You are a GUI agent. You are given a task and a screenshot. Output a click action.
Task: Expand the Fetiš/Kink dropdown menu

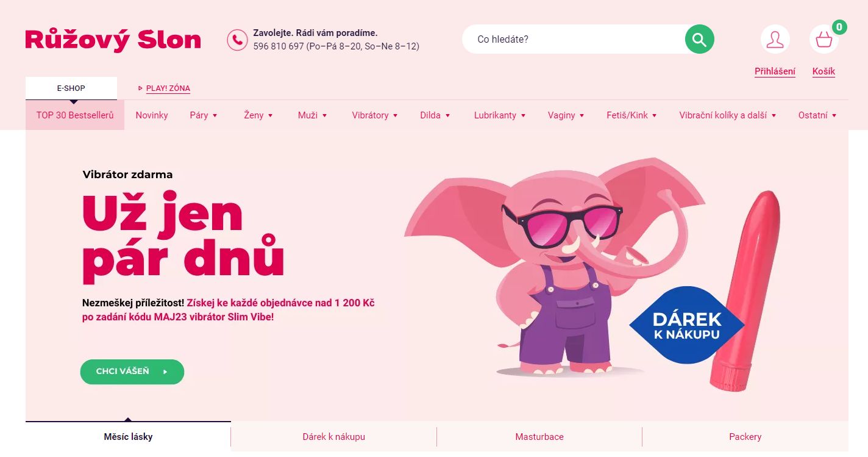(631, 115)
